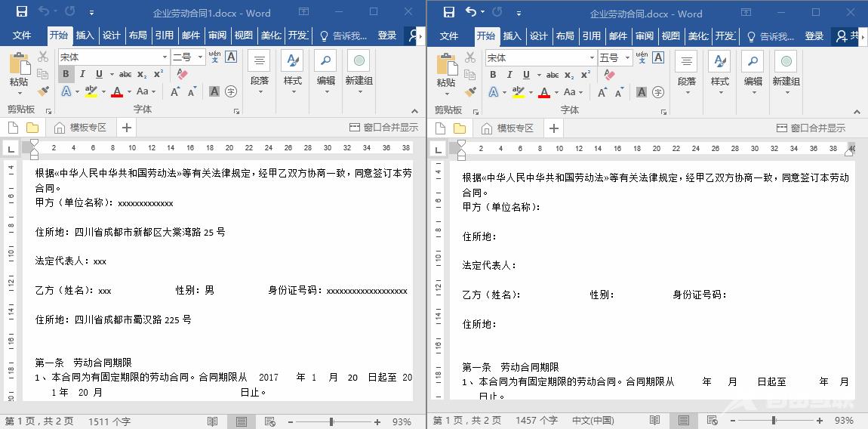
Task: Toggle Strikethrough abc in the left window
Action: coord(125,74)
